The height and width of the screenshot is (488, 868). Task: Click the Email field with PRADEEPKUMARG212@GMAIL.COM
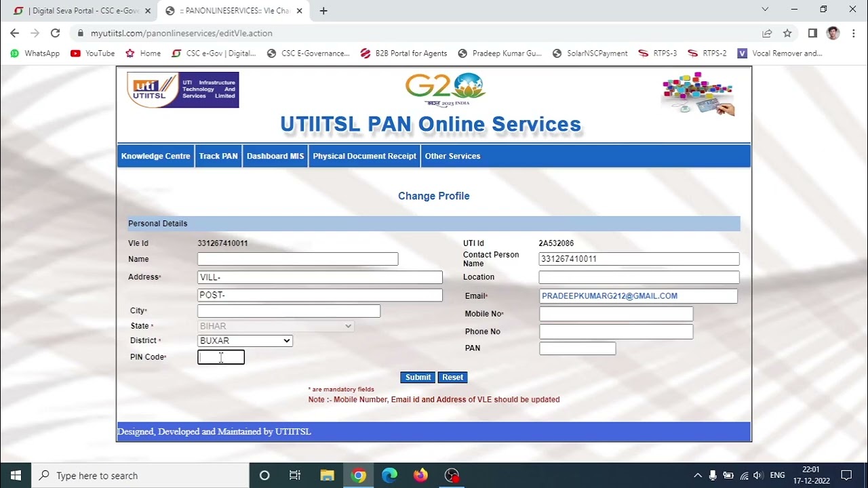[x=638, y=296]
